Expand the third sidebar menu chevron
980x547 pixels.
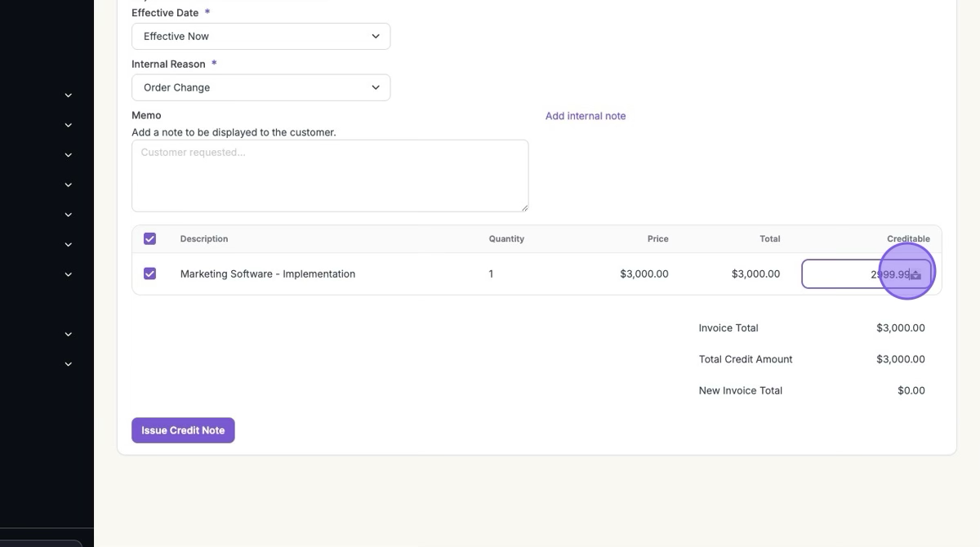pyautogui.click(x=69, y=155)
